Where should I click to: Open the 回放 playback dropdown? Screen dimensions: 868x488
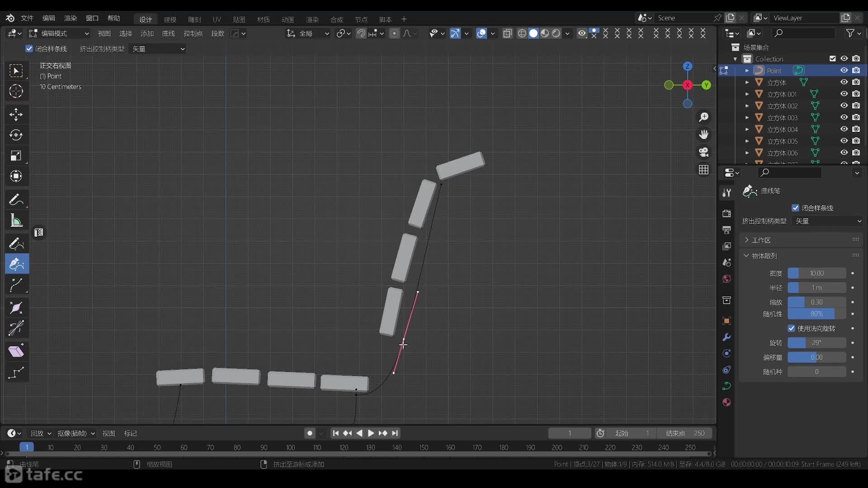pyautogui.click(x=41, y=433)
